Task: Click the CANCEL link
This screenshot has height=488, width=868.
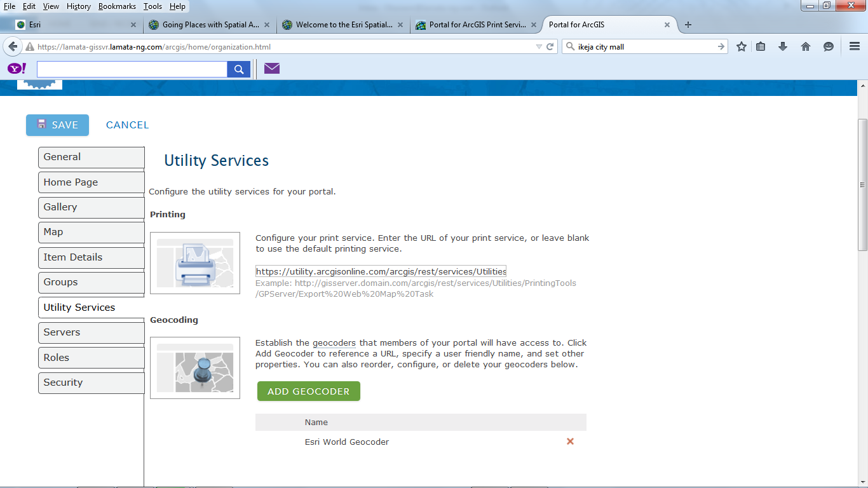Action: (x=127, y=125)
